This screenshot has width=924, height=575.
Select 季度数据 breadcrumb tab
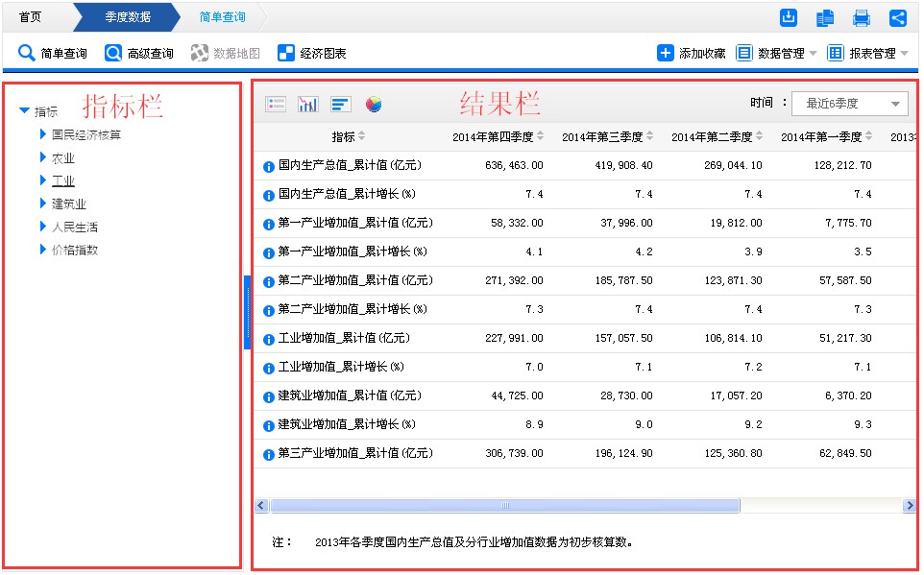(x=128, y=17)
